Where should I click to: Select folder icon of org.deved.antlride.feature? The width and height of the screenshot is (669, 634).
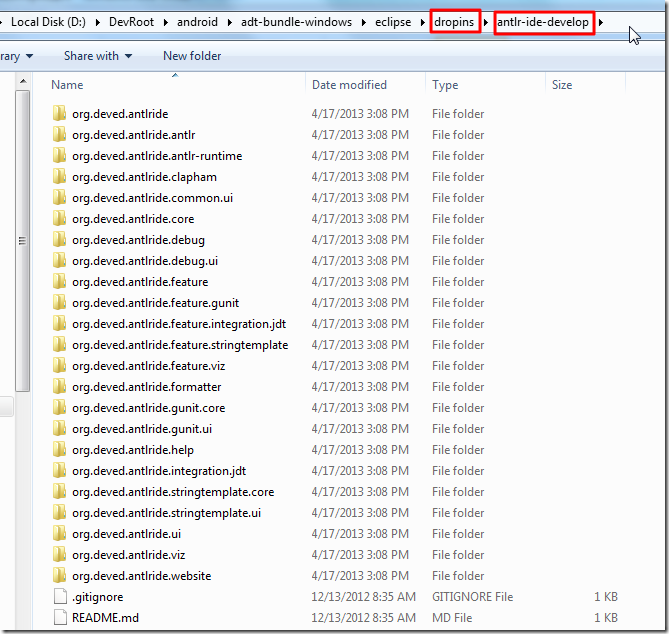click(x=59, y=282)
